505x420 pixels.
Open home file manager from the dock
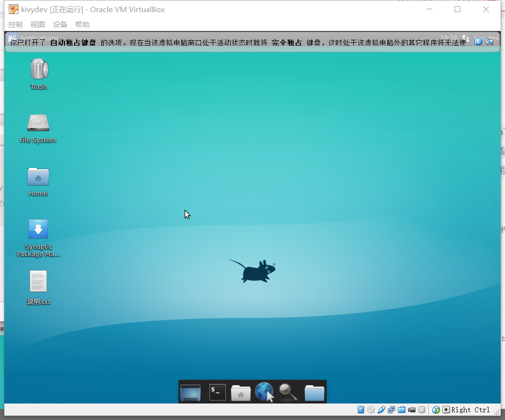point(240,393)
